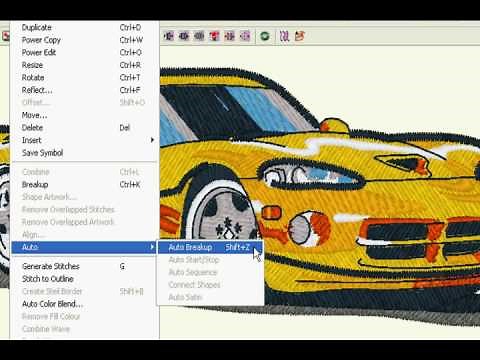480x360 pixels.
Task: Click the orange icon at toolbar end
Action: pyautogui.click(x=300, y=36)
